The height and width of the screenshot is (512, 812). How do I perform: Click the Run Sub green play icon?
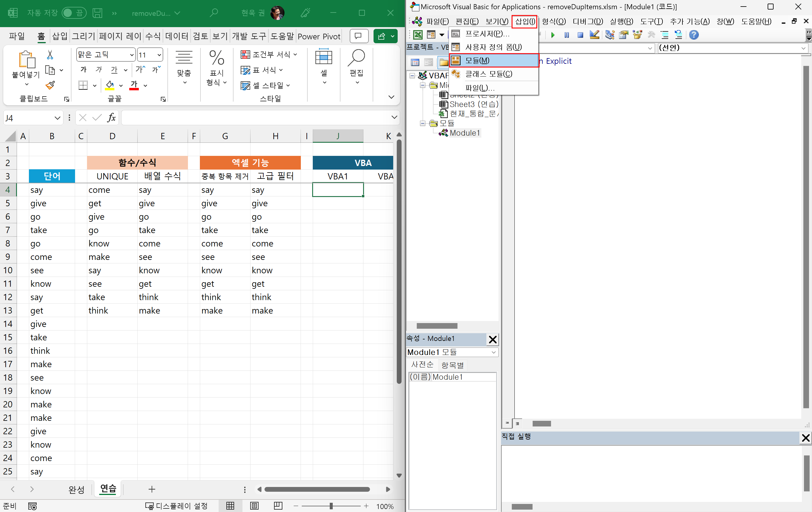[x=553, y=35]
